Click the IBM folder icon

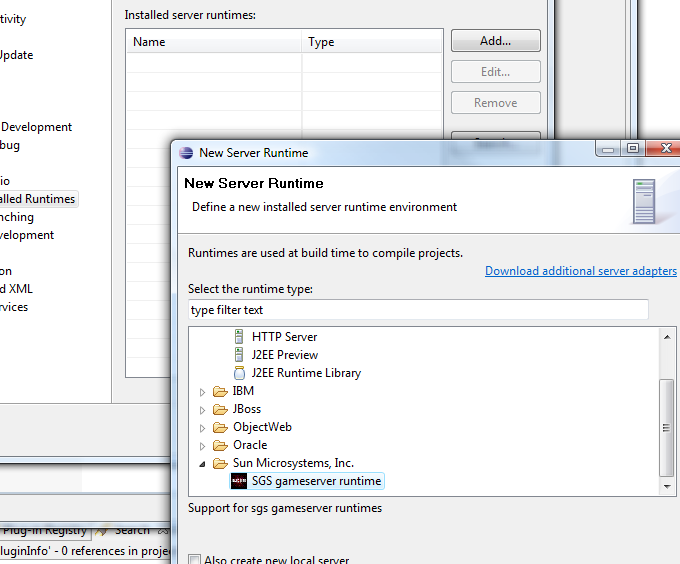tap(219, 391)
